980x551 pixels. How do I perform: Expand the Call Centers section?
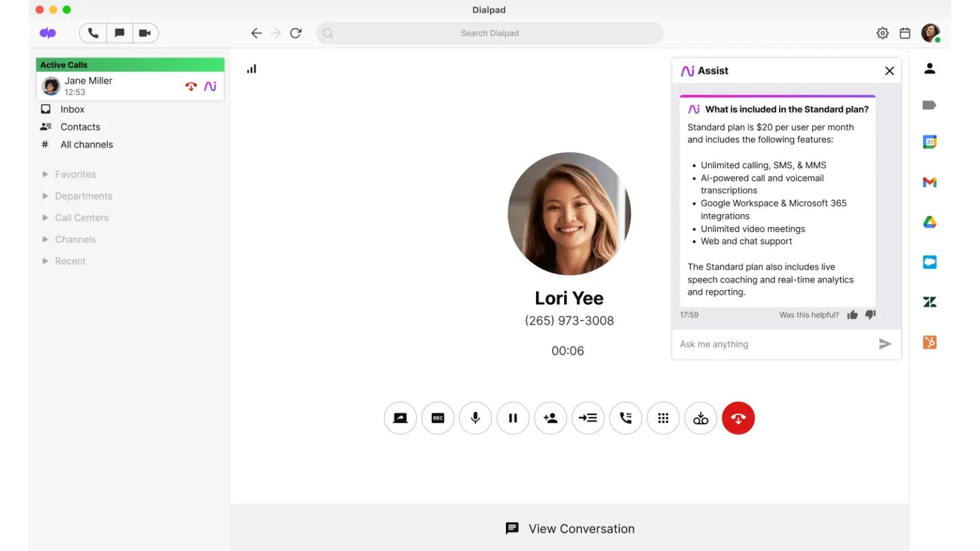81,217
